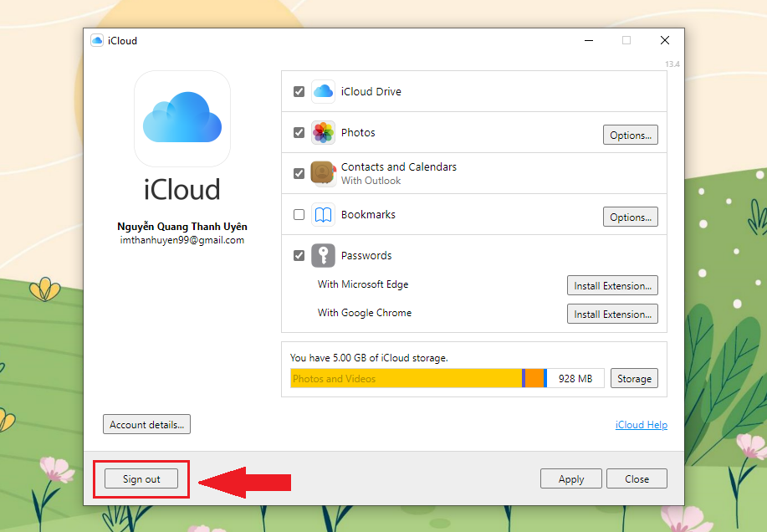767x532 pixels.
Task: Install Extension for Microsoft Edge
Action: point(612,285)
